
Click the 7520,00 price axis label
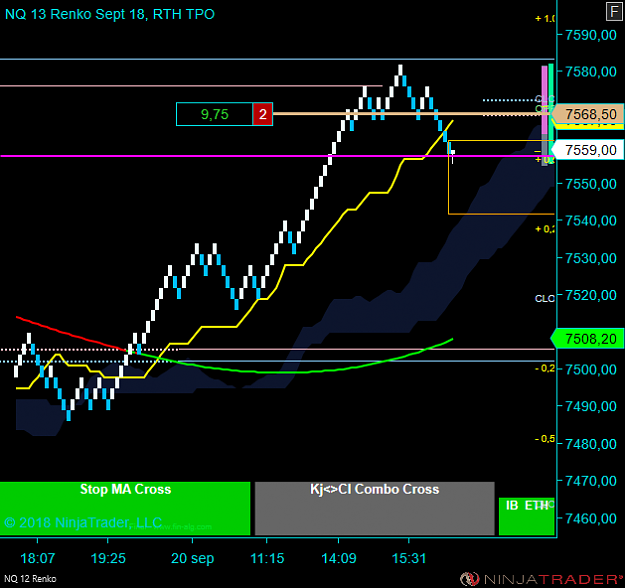click(591, 295)
